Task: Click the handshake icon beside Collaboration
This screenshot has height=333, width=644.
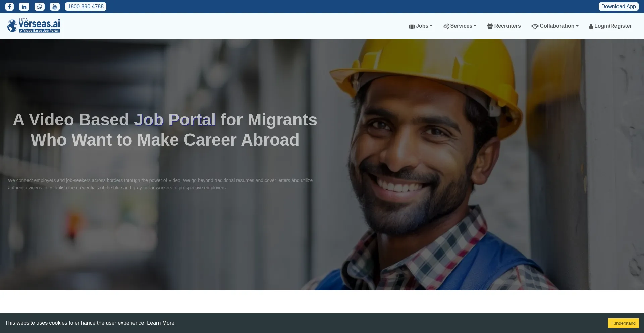Action: coord(535,26)
